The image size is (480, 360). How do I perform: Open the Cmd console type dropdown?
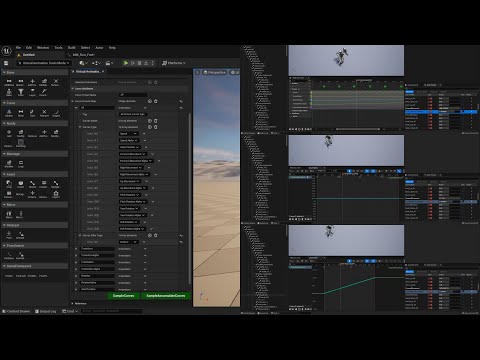pyautogui.click(x=70, y=311)
